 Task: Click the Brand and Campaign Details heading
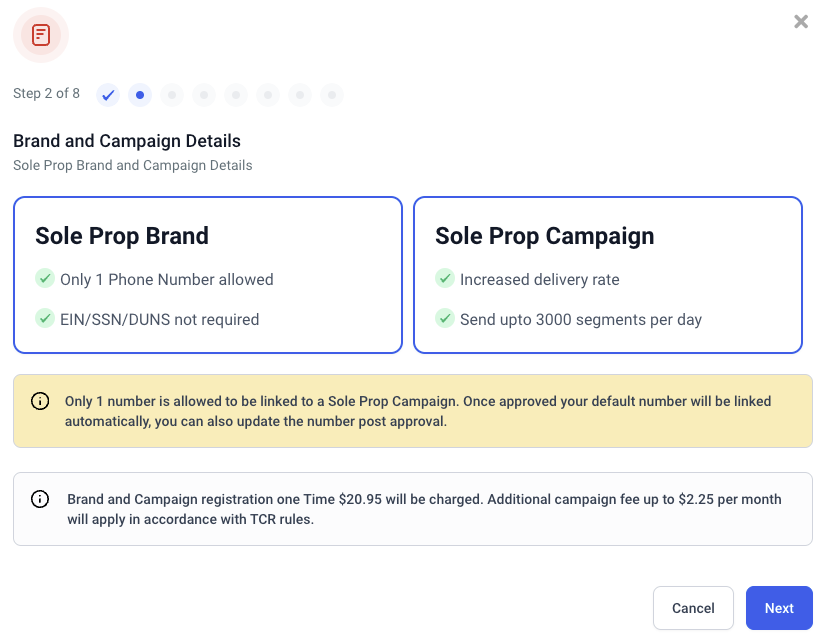pos(127,141)
